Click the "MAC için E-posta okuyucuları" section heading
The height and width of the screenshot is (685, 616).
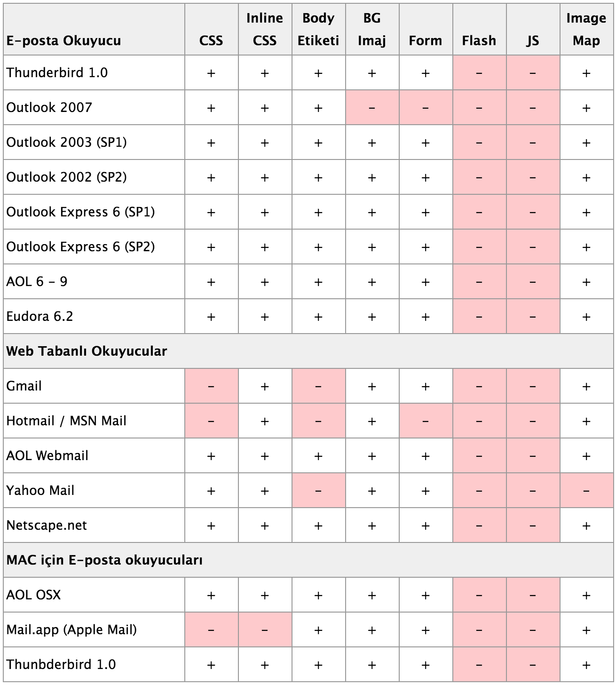104,560
